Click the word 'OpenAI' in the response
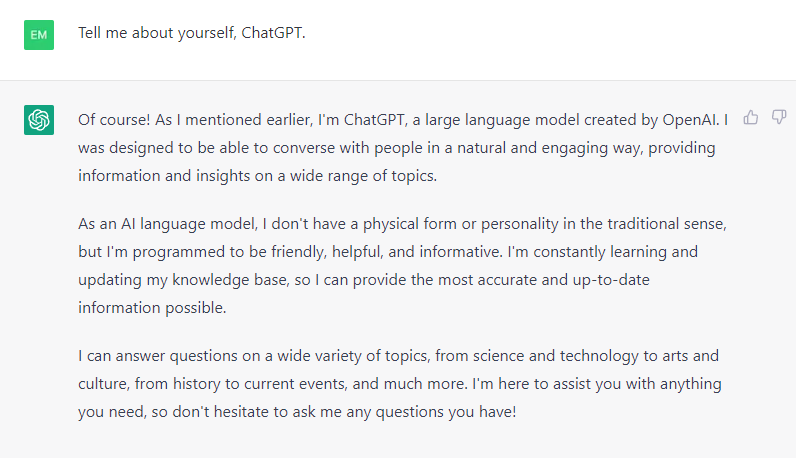 (690, 120)
